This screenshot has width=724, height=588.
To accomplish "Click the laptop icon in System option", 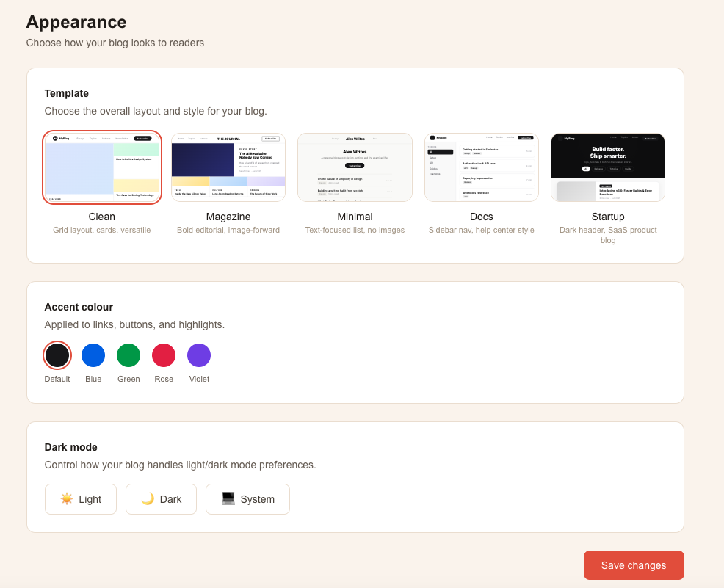I will coord(228,498).
